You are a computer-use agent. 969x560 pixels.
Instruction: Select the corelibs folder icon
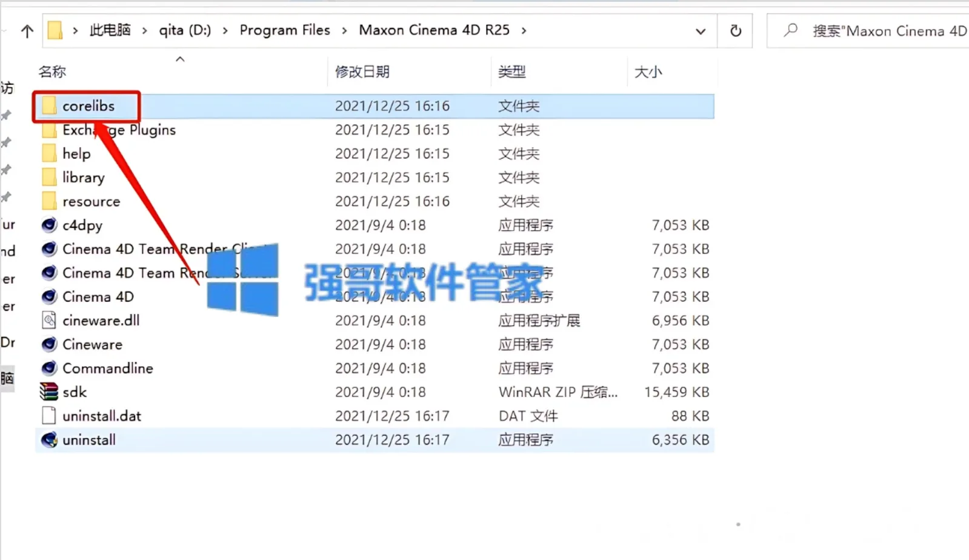pos(50,106)
